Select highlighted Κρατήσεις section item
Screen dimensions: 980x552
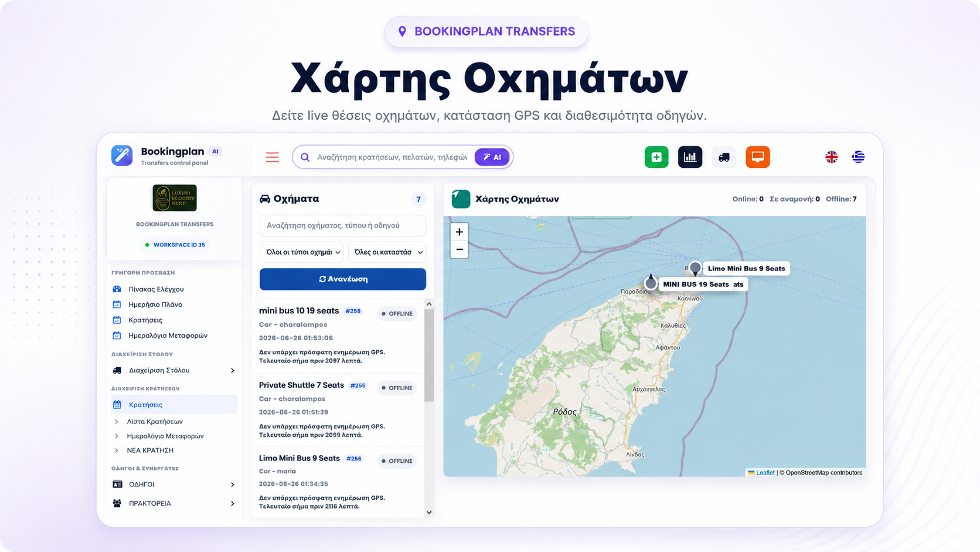pyautogui.click(x=174, y=405)
